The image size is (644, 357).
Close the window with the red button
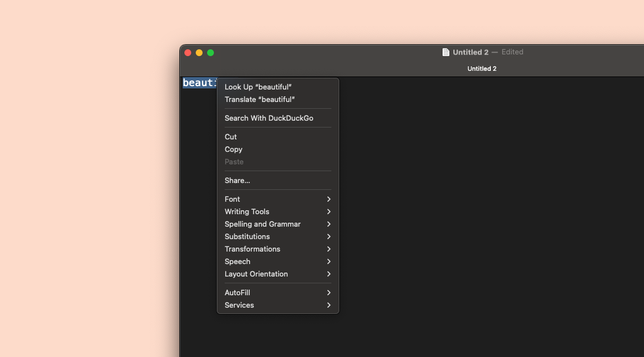pos(188,53)
